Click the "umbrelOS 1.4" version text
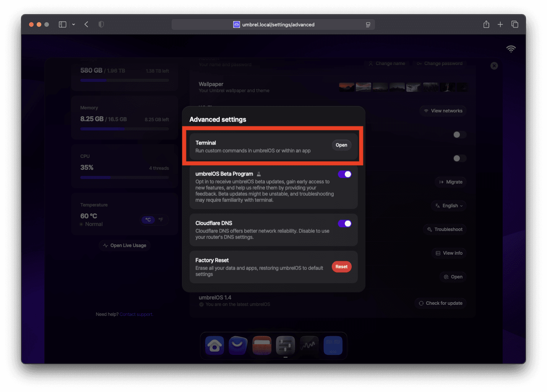The height and width of the screenshot is (392, 547). (215, 298)
